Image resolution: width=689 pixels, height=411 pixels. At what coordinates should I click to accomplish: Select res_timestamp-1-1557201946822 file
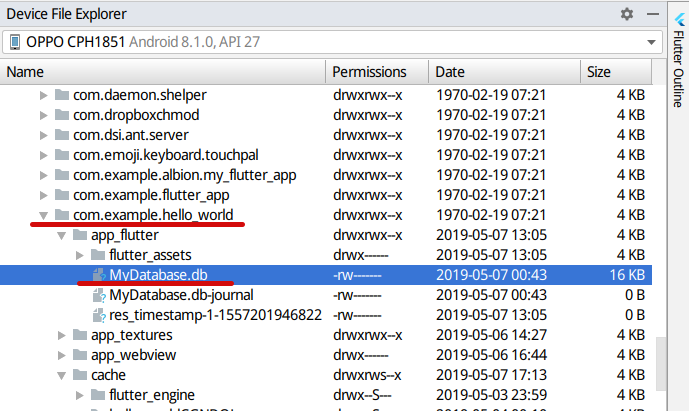click(x=215, y=315)
